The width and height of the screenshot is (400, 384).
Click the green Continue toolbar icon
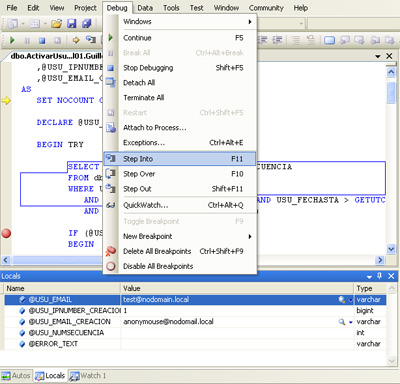(12, 40)
